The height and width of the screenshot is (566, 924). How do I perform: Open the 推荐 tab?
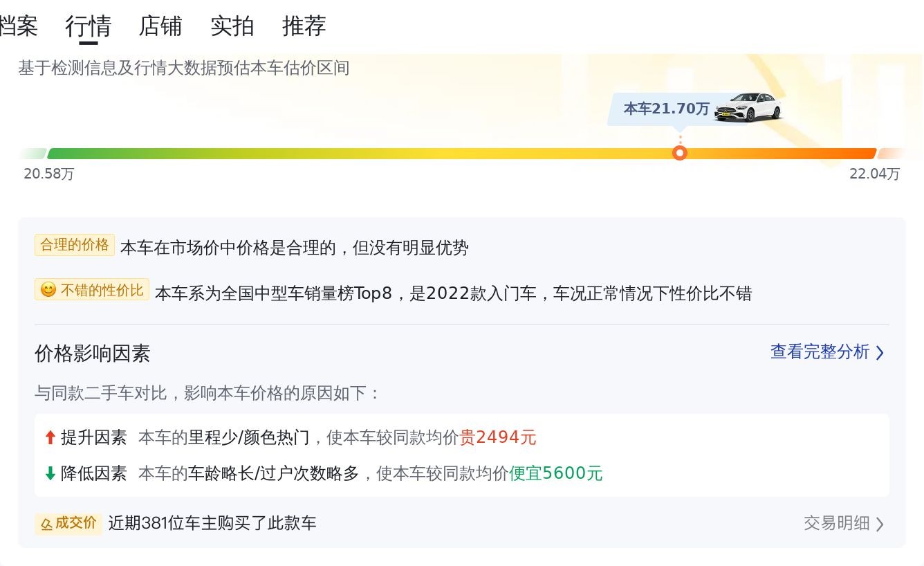[304, 26]
